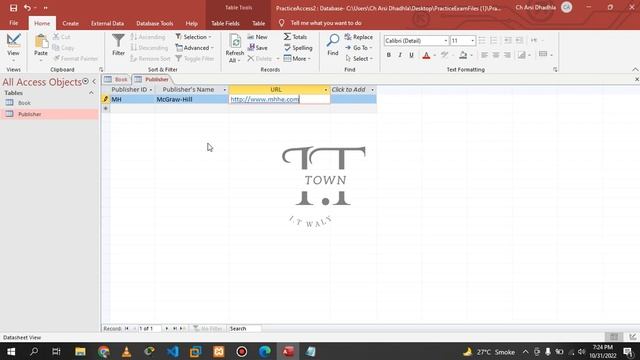Go to next record navigation button

167,328
